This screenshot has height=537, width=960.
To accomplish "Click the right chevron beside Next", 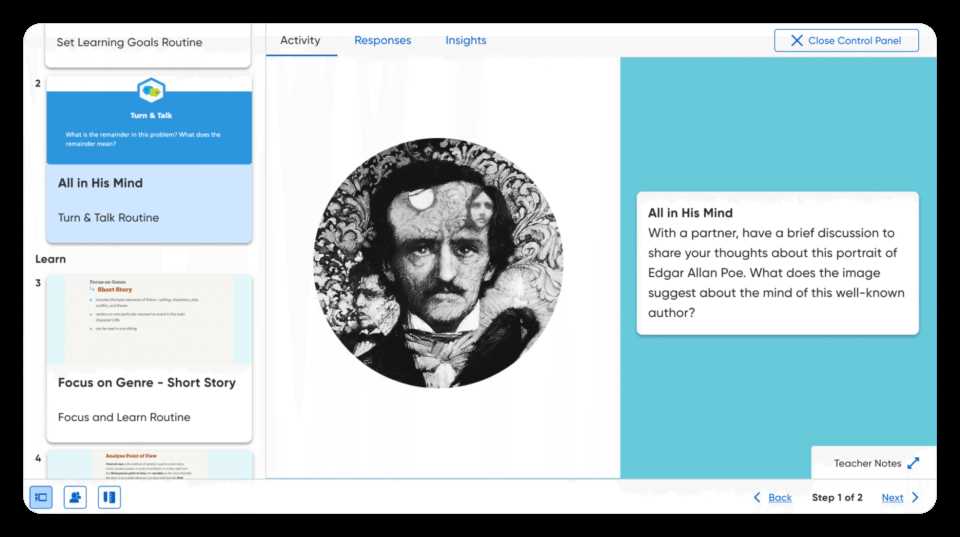I will [x=915, y=497].
